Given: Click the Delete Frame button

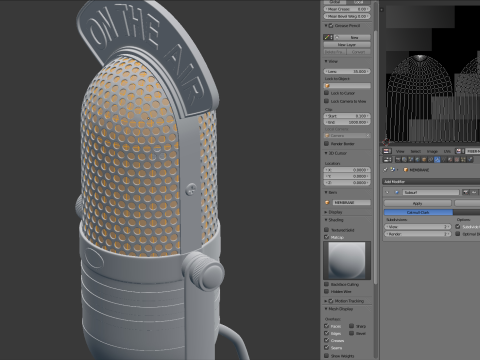Looking at the screenshot, I should [x=335, y=52].
